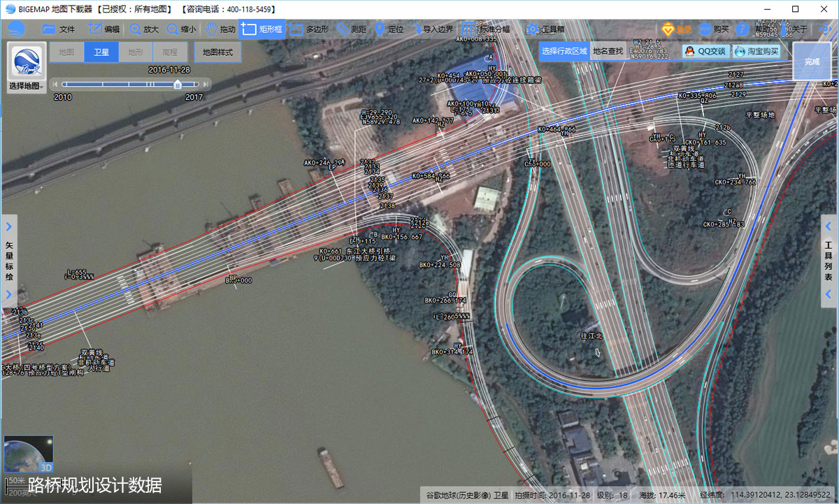Viewport: 839px width, 504px height.
Task: Open 淘宝购买 Taobao purchase button
Action: tap(756, 51)
